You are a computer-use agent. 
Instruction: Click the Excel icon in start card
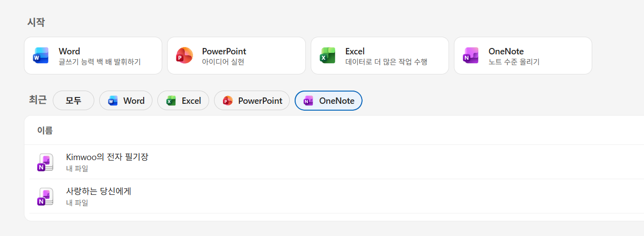(x=328, y=55)
